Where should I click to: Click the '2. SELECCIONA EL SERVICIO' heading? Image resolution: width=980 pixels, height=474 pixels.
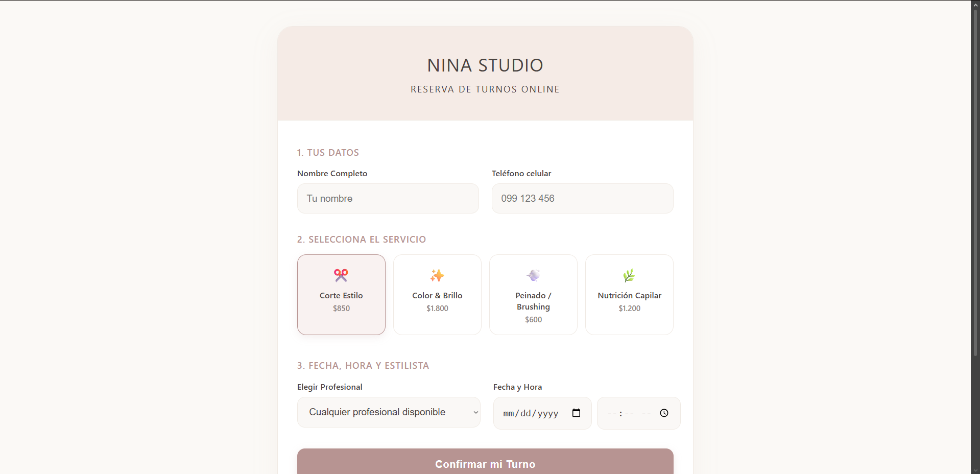click(362, 240)
